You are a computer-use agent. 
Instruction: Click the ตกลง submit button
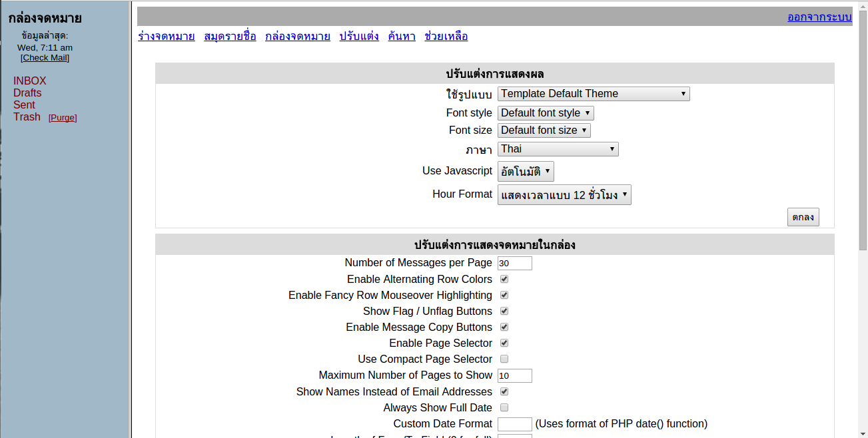click(803, 218)
